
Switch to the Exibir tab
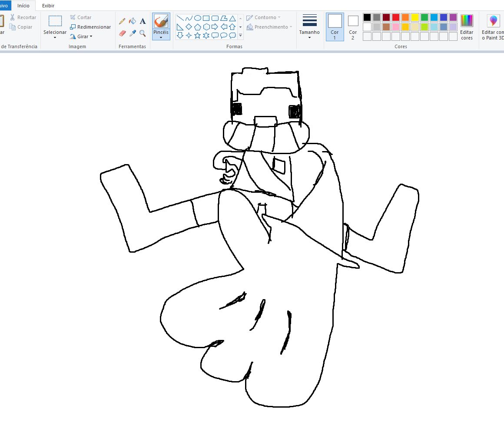point(48,6)
